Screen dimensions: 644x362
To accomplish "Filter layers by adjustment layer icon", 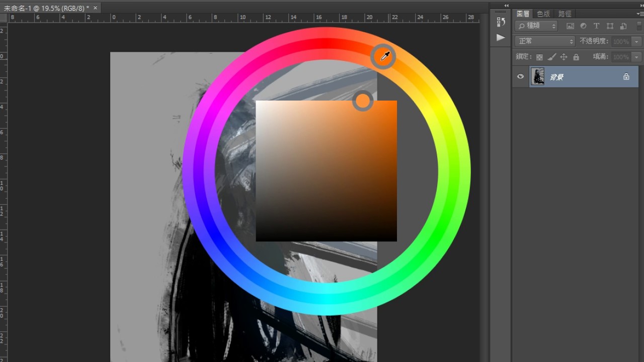I will 583,26.
